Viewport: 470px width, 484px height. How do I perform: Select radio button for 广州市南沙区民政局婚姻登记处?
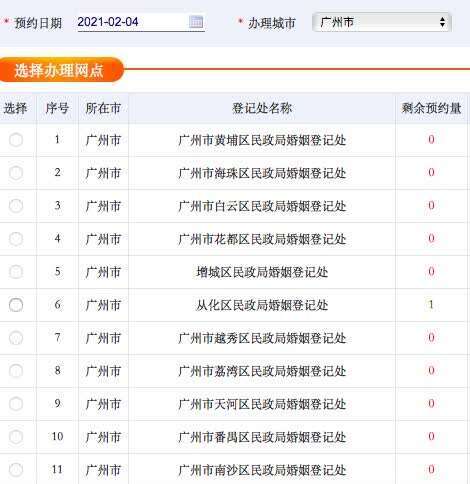click(x=16, y=470)
